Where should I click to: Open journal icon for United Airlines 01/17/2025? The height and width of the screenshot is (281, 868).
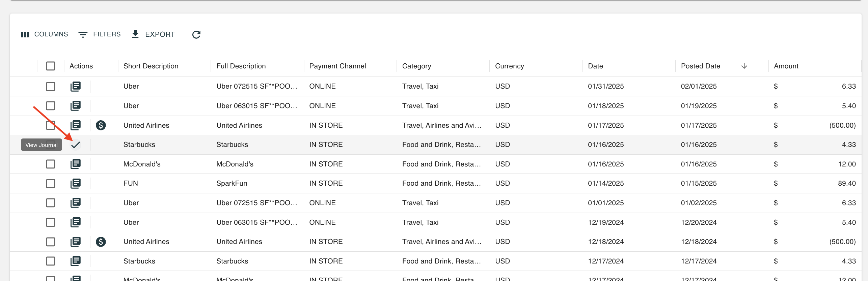(76, 125)
